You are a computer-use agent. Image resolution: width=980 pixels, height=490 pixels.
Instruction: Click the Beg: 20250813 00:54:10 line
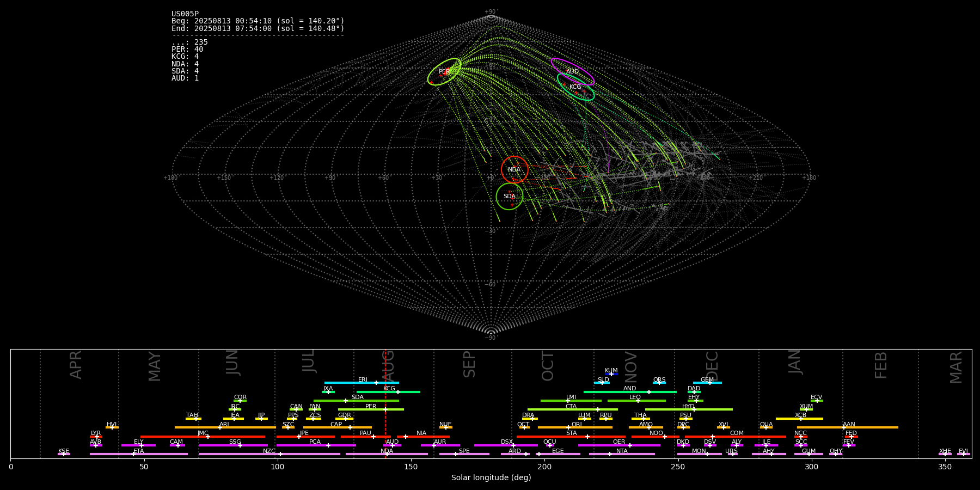click(x=258, y=21)
